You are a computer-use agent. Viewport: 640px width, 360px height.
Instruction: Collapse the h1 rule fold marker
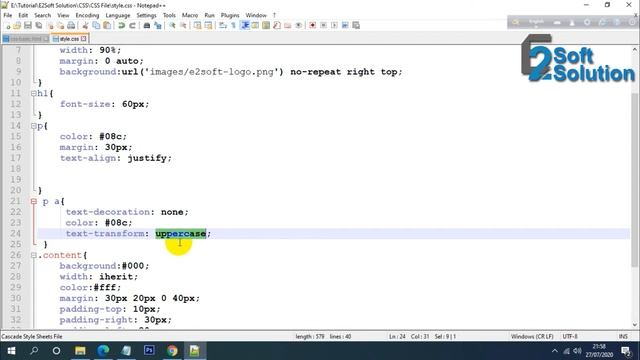point(33,93)
